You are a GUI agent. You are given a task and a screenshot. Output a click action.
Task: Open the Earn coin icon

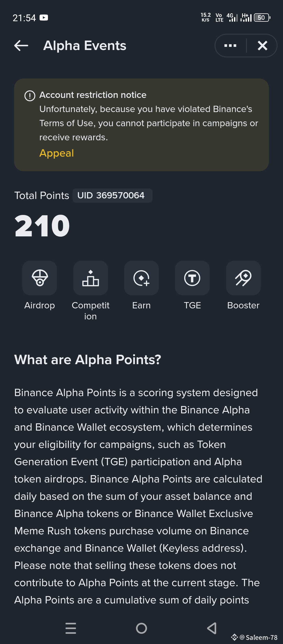tap(141, 278)
